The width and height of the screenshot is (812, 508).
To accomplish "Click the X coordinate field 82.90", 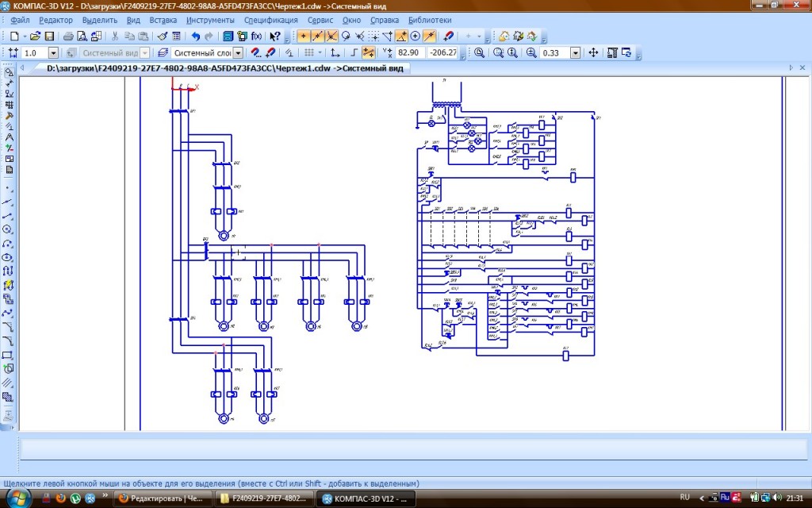I will (x=409, y=52).
